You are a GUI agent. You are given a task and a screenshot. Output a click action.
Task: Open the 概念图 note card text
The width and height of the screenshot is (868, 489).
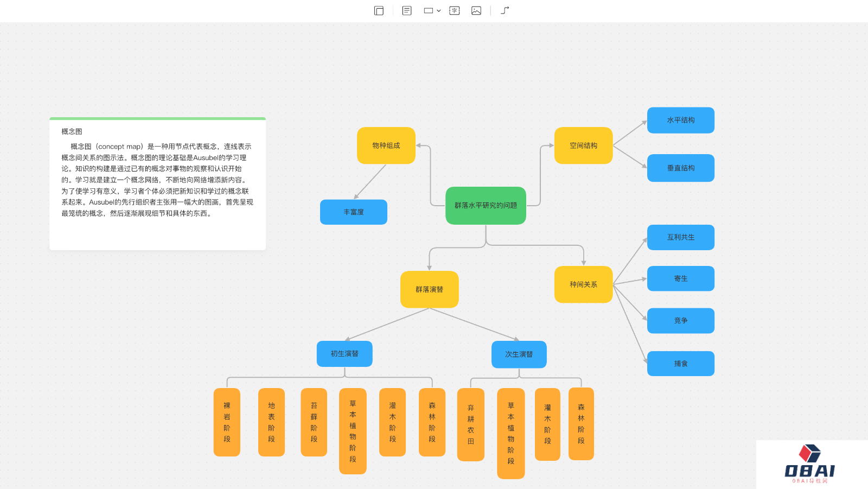157,179
